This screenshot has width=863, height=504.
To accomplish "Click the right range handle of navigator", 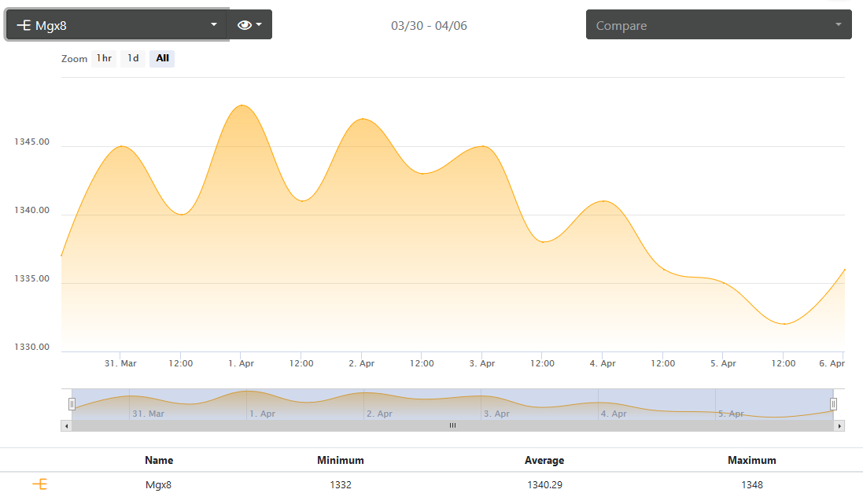I will (x=833, y=404).
